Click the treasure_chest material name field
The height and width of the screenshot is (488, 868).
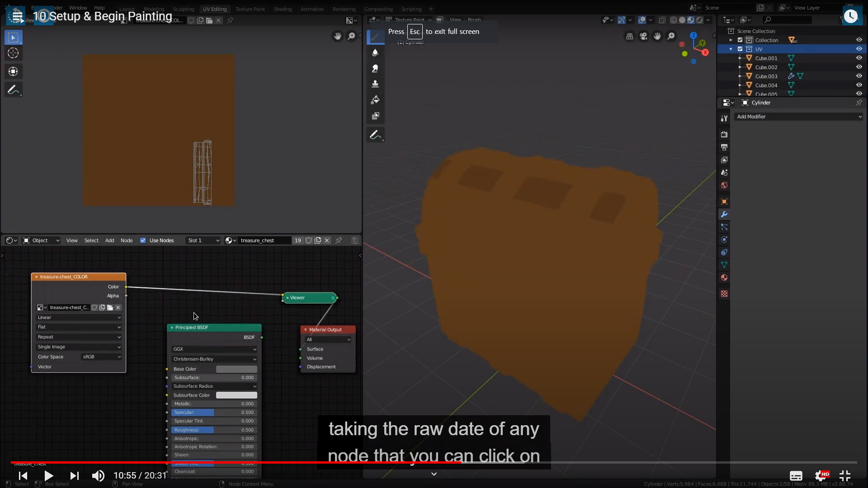(264, 240)
